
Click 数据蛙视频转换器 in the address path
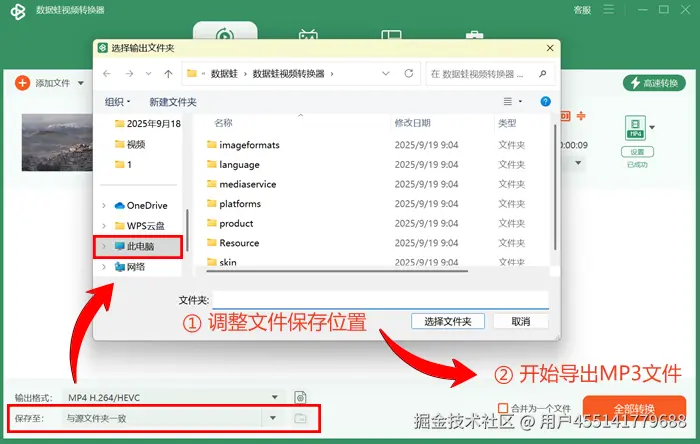288,74
